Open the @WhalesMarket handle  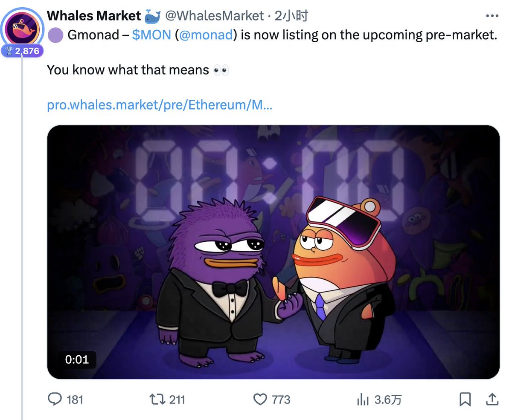point(215,16)
